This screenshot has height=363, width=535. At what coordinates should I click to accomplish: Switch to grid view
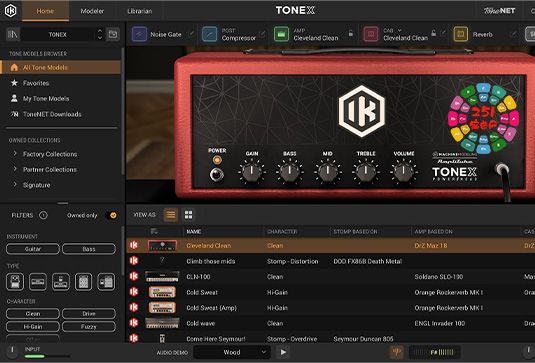188,215
